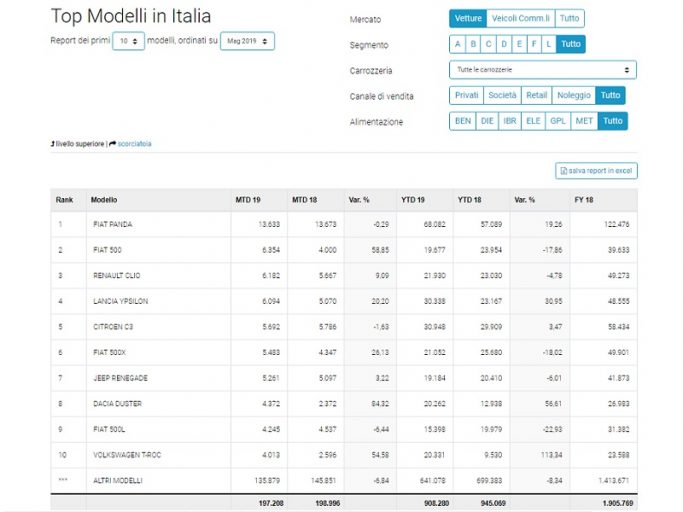Filter fuel type by IBR

pyautogui.click(x=510, y=121)
